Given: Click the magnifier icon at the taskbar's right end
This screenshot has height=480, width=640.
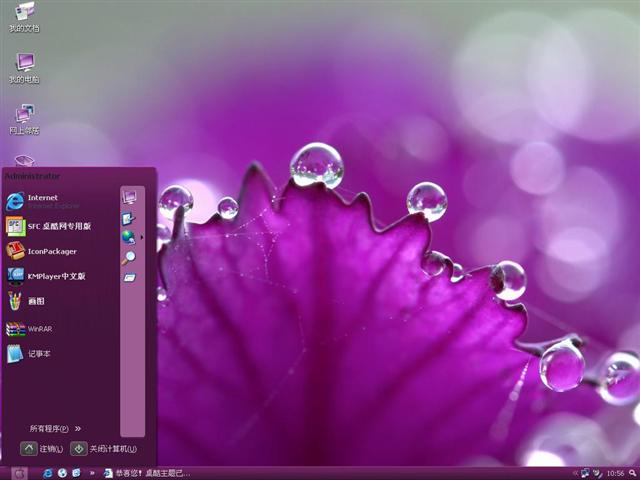Looking at the screenshot, I should 634,473.
